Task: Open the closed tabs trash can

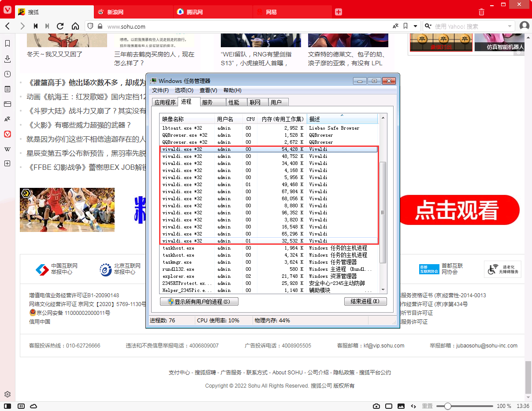Action: tap(481, 12)
